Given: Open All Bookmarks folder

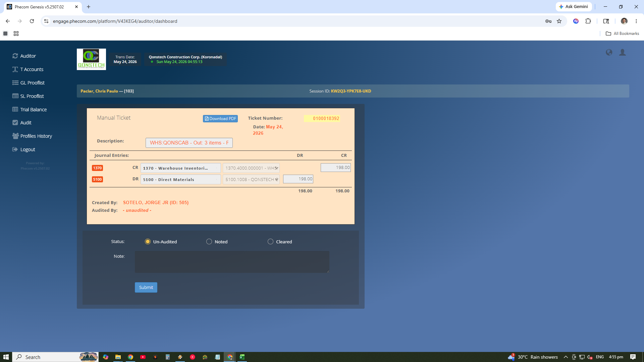Looking at the screenshot, I should [x=622, y=34].
